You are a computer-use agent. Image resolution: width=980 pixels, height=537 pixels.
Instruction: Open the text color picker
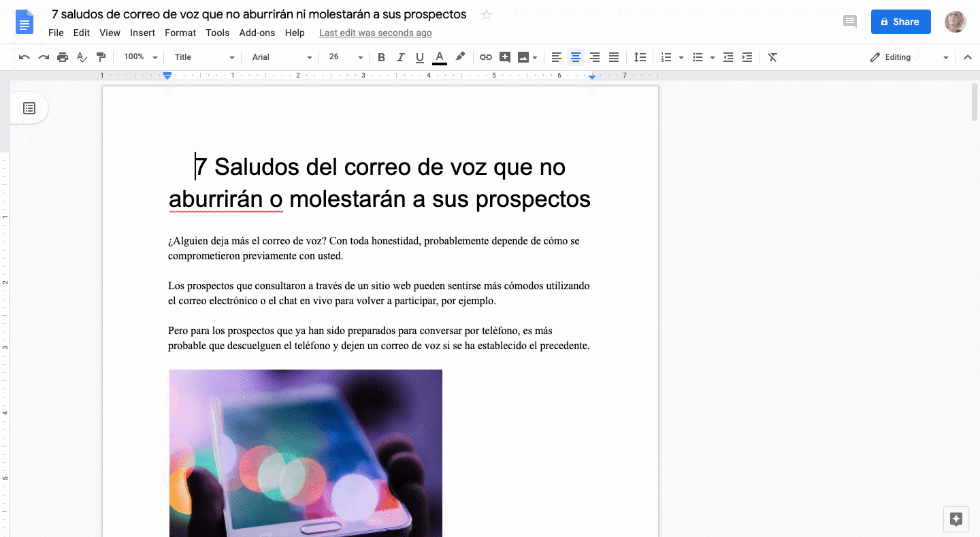click(x=440, y=57)
